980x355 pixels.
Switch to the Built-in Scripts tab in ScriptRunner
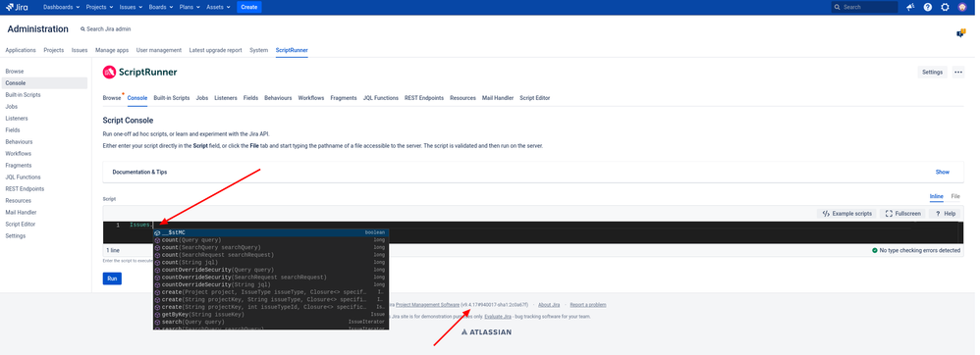pos(172,98)
